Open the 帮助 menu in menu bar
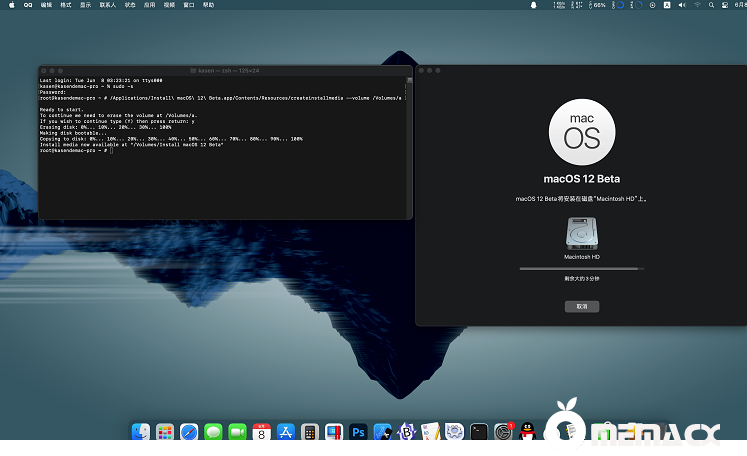The image size is (747, 456). (208, 5)
